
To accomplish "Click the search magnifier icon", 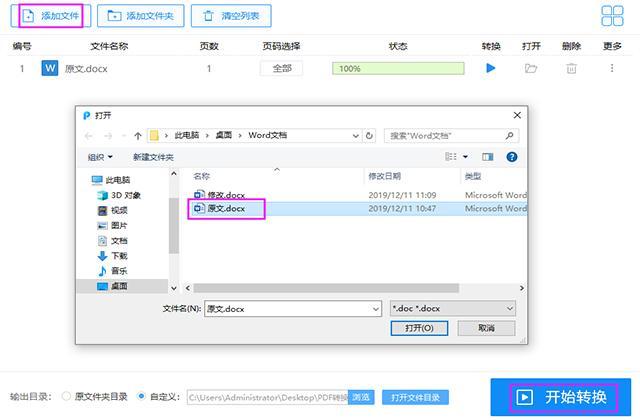I will tap(509, 136).
